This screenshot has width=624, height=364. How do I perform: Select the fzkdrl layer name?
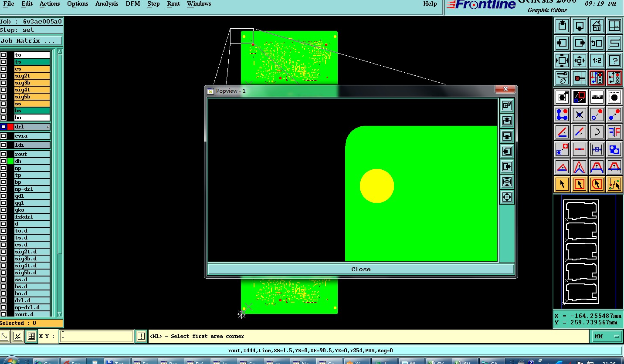[32, 217]
